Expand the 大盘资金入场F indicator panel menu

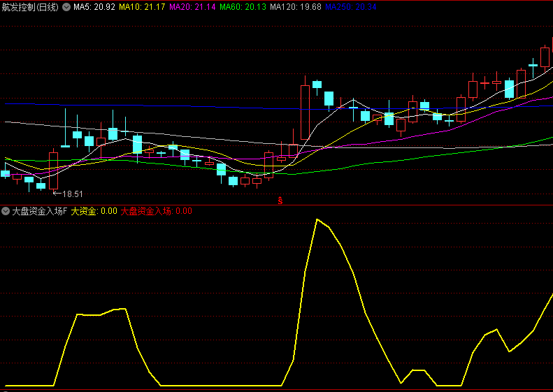[6, 210]
